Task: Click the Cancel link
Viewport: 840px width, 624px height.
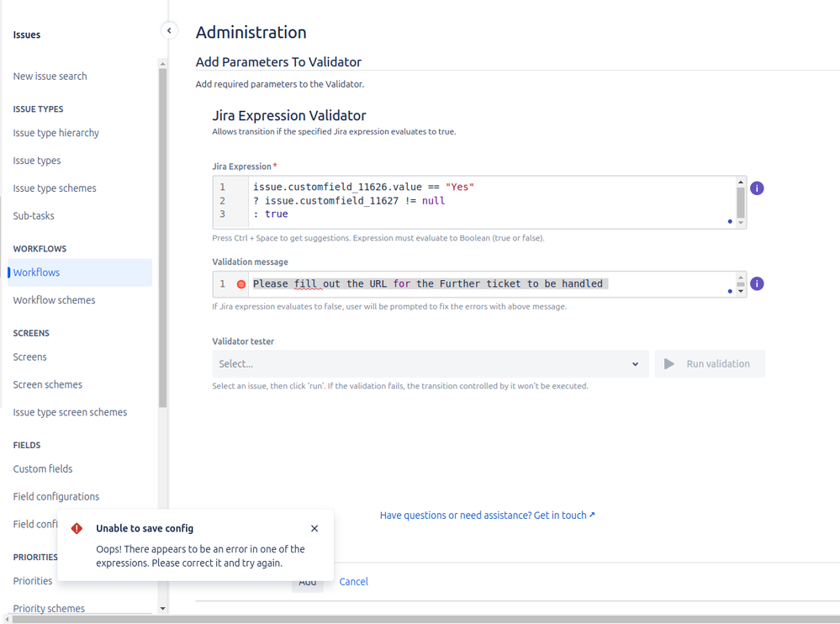Action: click(353, 582)
